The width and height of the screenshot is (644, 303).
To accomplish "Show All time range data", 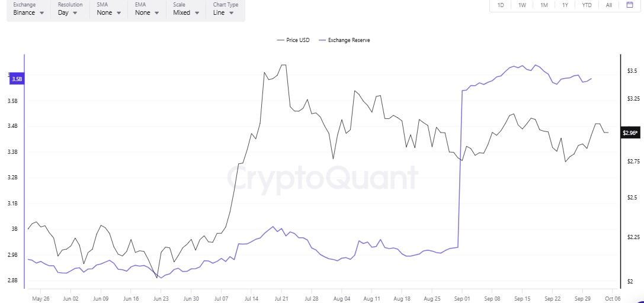I will [609, 5].
